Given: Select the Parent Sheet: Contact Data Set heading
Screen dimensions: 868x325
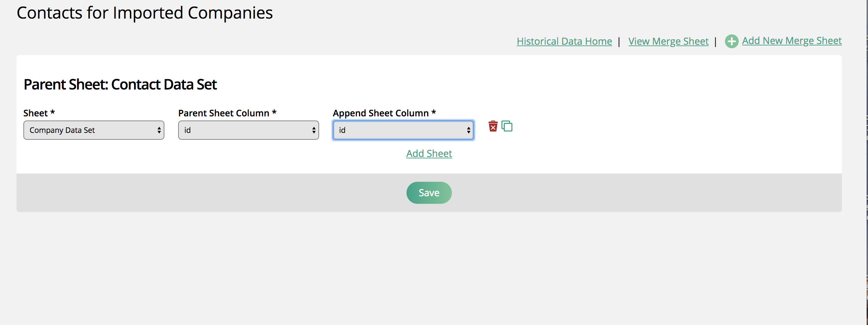Looking at the screenshot, I should 120,84.
